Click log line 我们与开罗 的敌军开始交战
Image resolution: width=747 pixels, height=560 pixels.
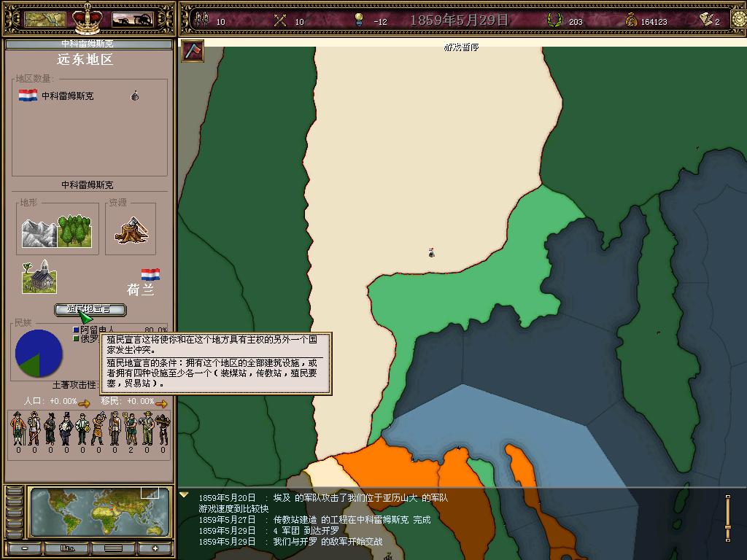290,542
